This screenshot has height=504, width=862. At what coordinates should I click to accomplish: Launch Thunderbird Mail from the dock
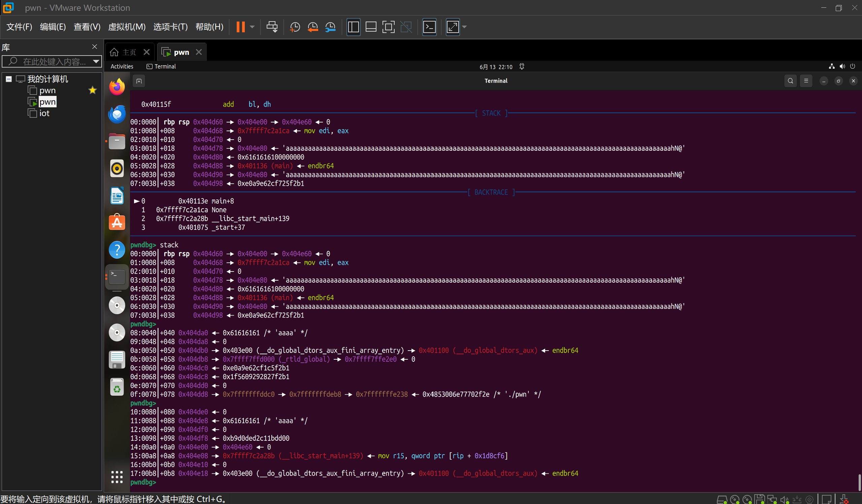click(x=117, y=114)
